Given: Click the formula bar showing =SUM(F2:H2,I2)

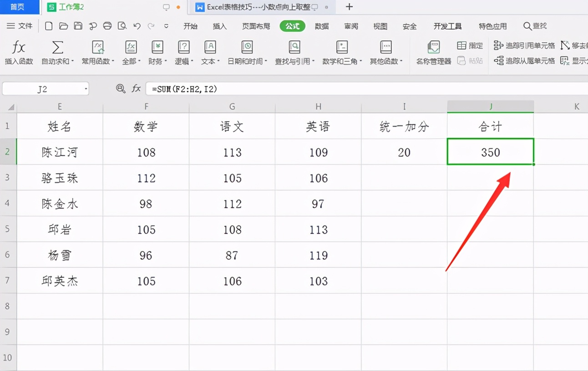Looking at the screenshot, I should (x=367, y=89).
